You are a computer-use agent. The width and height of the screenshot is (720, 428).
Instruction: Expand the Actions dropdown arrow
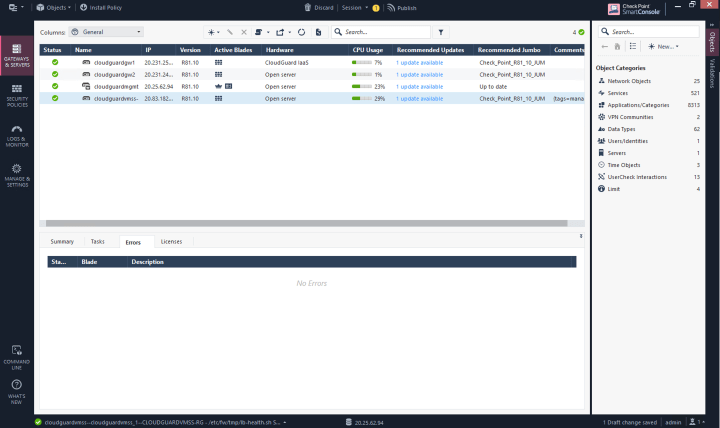tap(290, 32)
